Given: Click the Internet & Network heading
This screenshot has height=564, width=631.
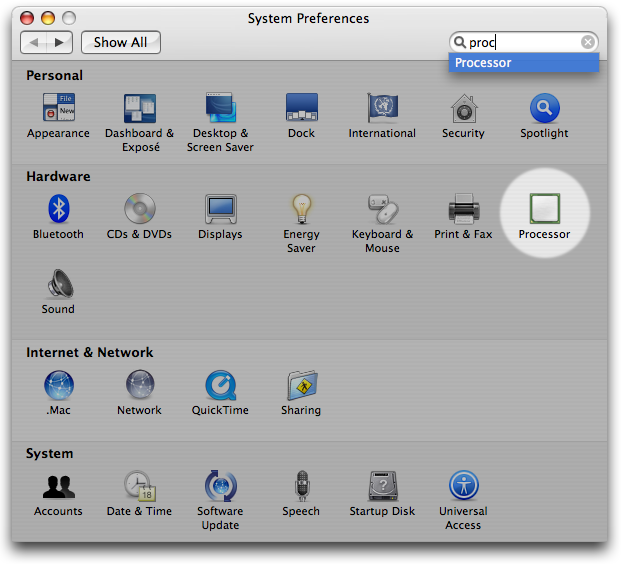Looking at the screenshot, I should point(90,352).
